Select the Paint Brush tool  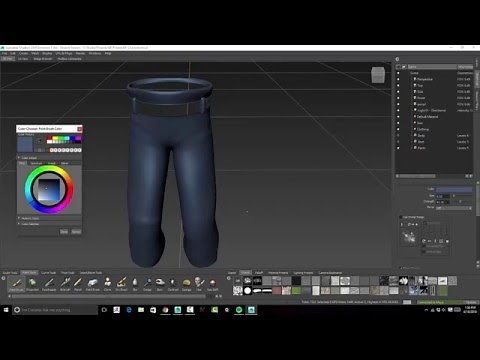[16, 284]
